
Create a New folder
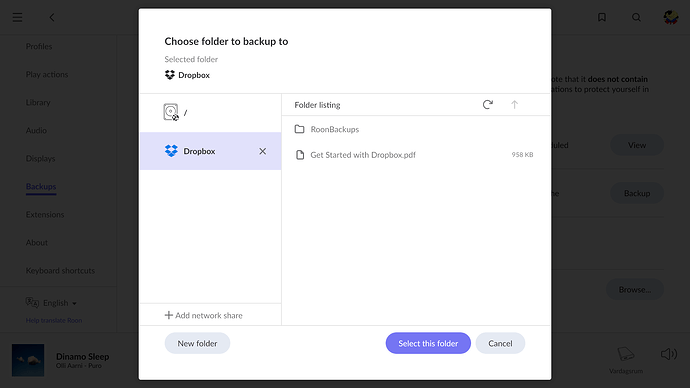click(197, 343)
